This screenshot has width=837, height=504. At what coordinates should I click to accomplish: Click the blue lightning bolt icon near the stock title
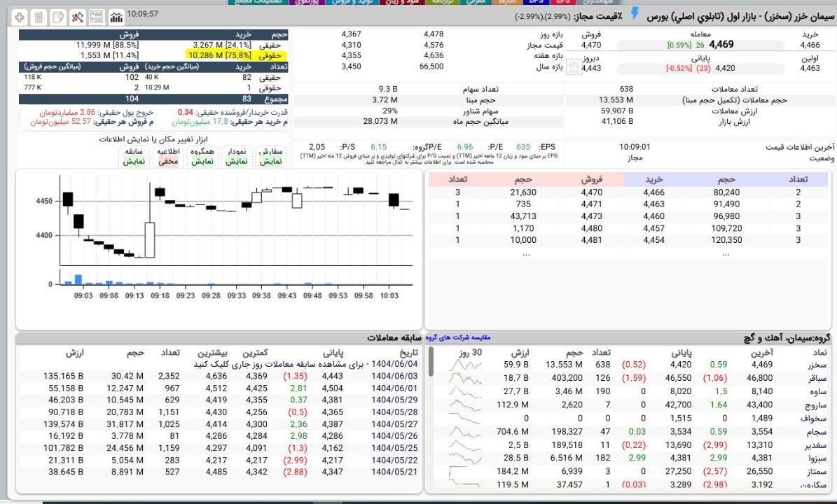point(635,13)
